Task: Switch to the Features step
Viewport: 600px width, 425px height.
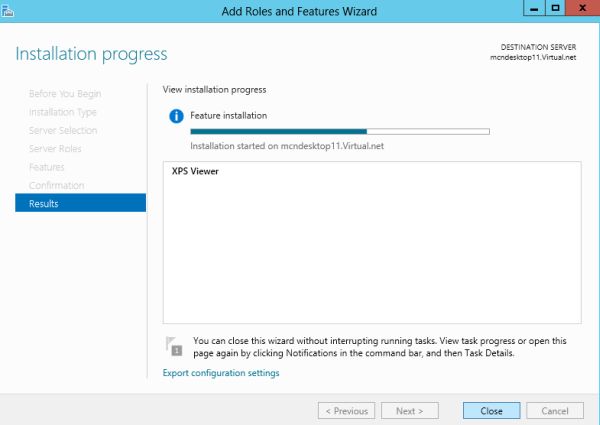Action: 47,167
